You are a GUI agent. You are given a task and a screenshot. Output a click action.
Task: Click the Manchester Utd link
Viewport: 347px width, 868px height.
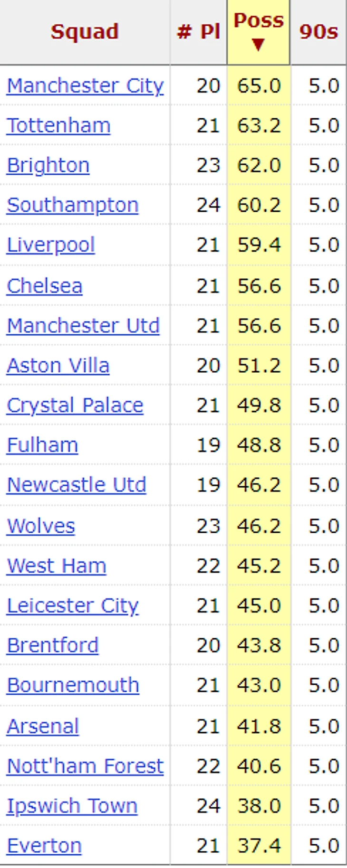tap(83, 326)
